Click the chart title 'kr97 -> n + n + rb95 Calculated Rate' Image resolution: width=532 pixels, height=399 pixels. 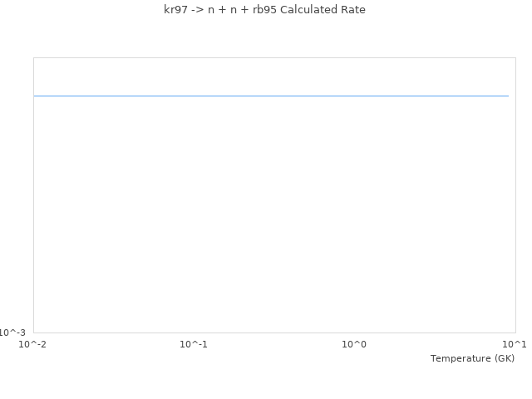(x=264, y=10)
